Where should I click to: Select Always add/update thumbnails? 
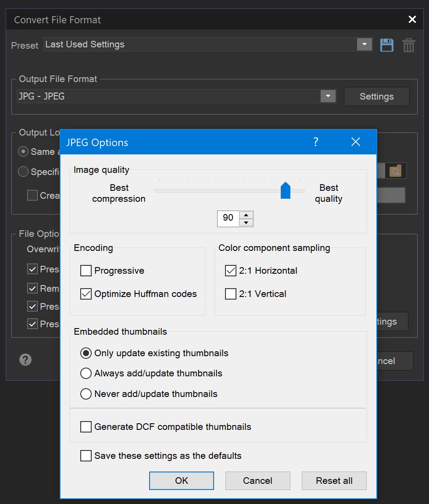tap(86, 373)
